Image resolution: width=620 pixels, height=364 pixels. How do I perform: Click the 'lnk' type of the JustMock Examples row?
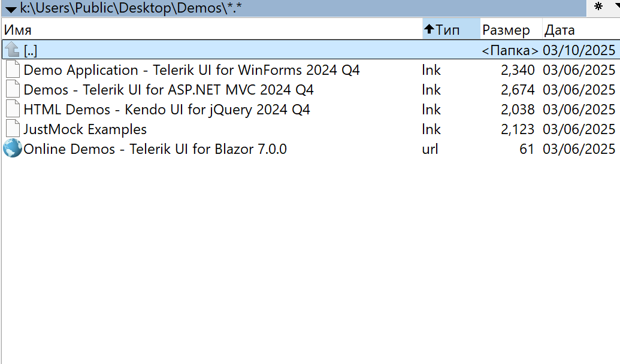tap(431, 129)
